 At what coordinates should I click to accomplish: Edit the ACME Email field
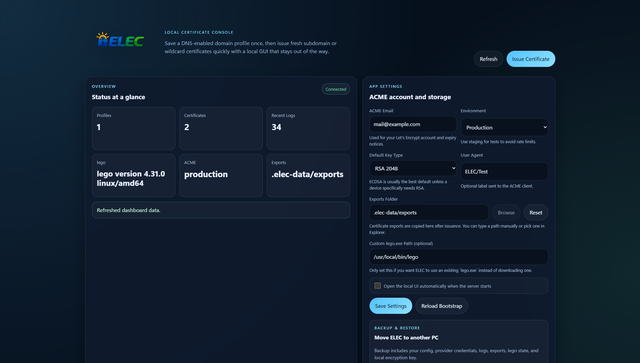413,124
